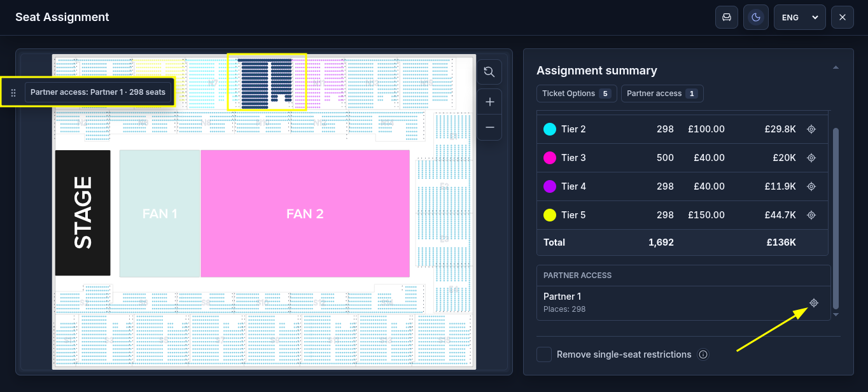The width and height of the screenshot is (868, 392).
Task: Zoom out on the seating map
Action: pyautogui.click(x=489, y=127)
